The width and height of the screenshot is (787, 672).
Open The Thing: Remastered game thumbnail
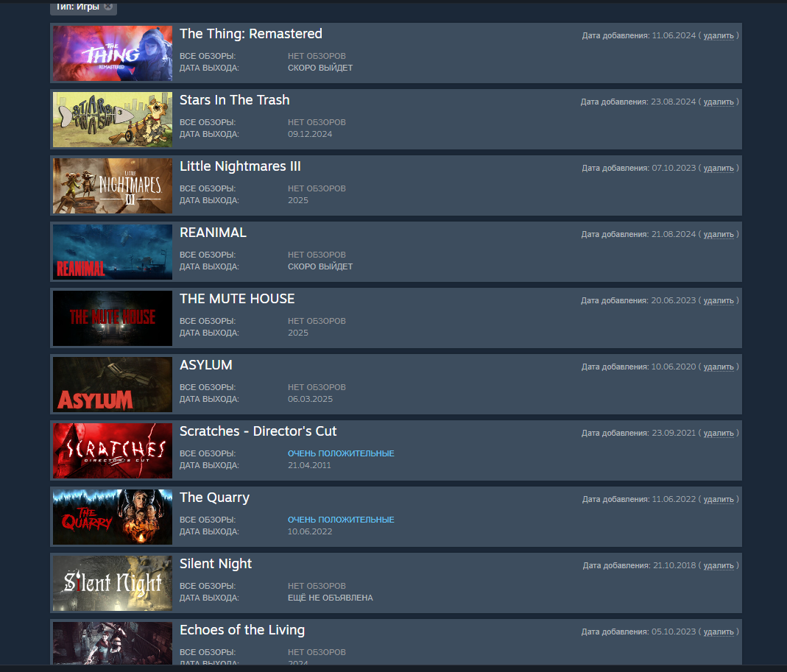point(113,53)
